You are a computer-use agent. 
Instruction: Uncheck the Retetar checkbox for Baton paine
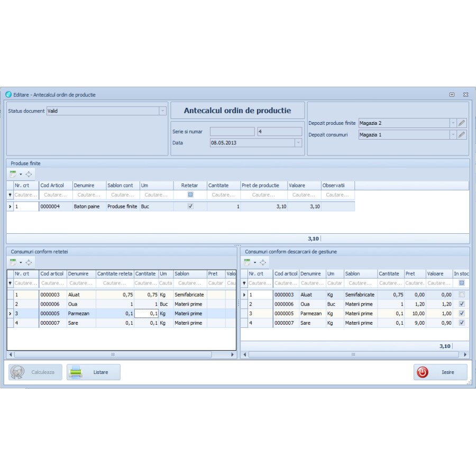[189, 206]
